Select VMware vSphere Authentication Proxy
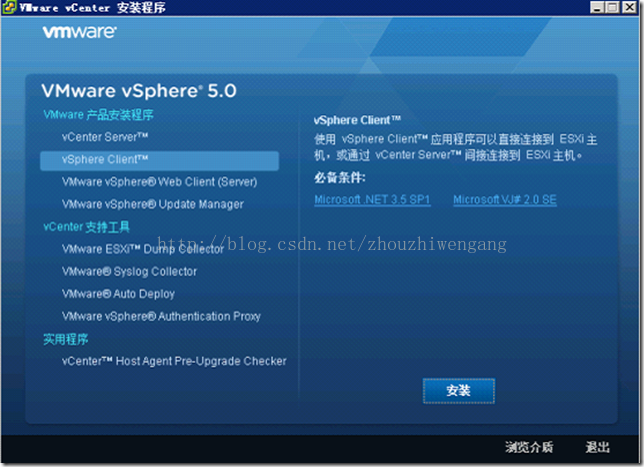This screenshot has height=467, width=644. pos(161,316)
